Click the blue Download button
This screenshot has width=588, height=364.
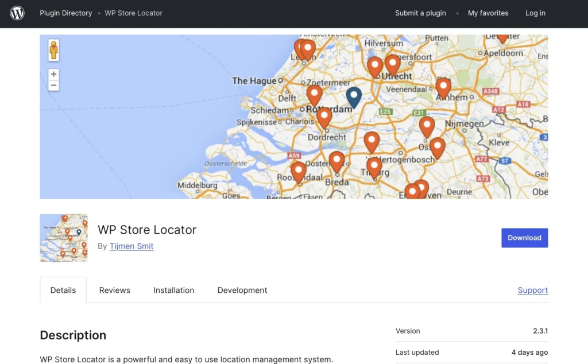click(525, 238)
